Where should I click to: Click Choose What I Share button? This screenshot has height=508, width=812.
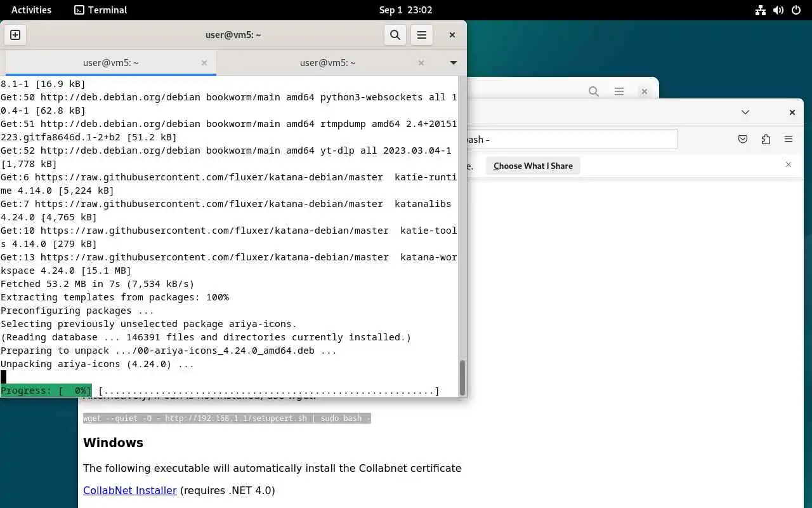point(533,166)
